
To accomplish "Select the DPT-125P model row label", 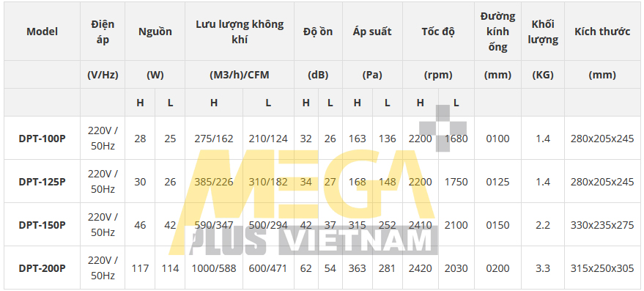I will [42, 182].
